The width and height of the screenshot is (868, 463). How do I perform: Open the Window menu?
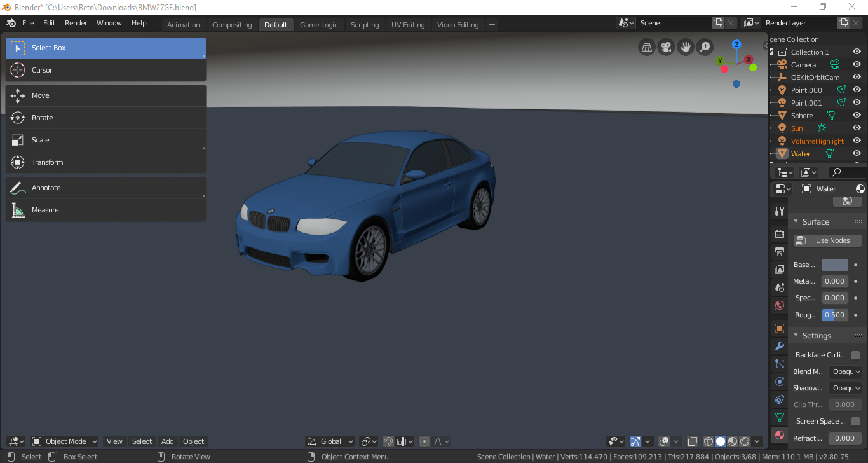[x=109, y=23]
